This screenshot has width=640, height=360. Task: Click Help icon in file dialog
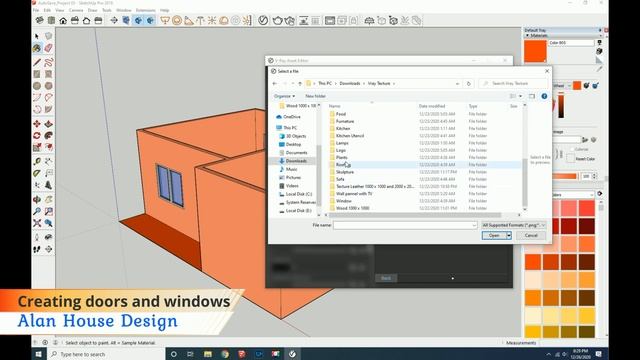[x=544, y=96]
